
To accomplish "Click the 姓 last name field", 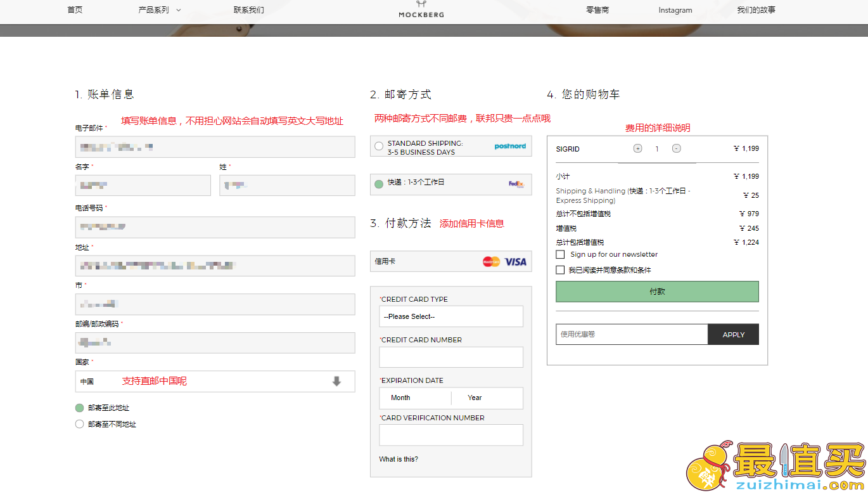I will (x=287, y=185).
